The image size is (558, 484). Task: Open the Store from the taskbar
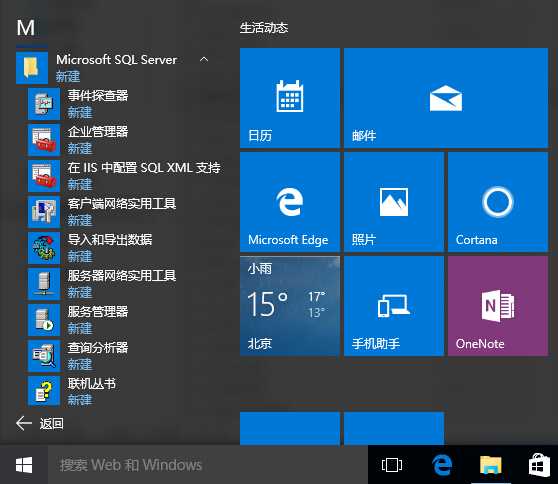[x=538, y=465]
